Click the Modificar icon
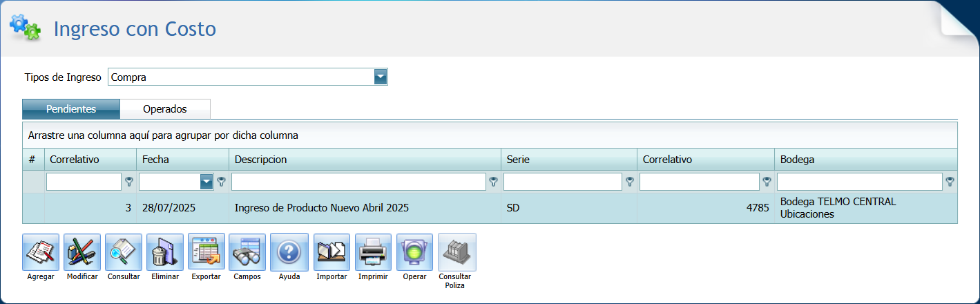980x304 pixels. coord(82,252)
